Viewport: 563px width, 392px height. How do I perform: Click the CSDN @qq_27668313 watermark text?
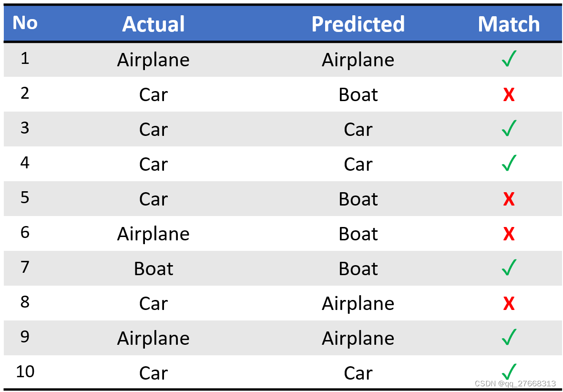pos(515,384)
